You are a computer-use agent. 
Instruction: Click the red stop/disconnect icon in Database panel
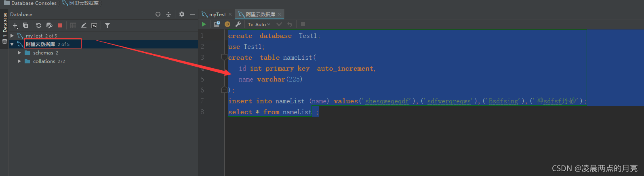(x=60, y=25)
